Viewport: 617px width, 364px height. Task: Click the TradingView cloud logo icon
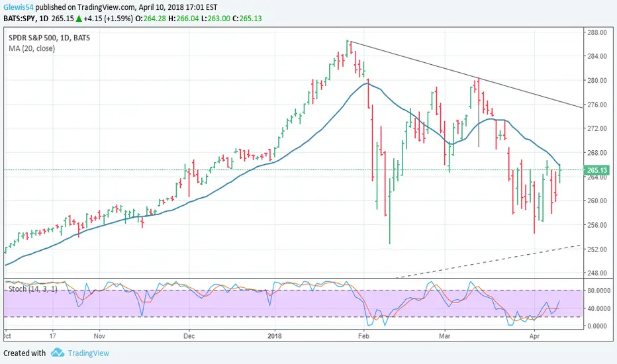click(58, 353)
